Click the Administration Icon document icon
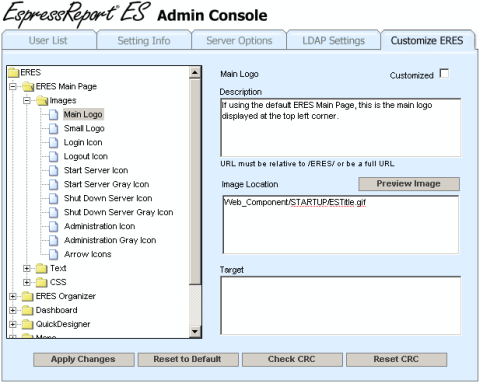This screenshot has width=480, height=383. 53,227
